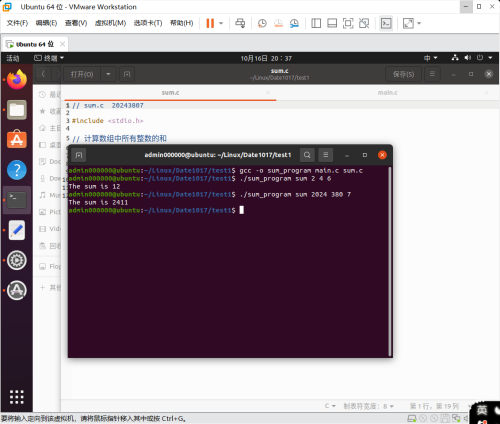Screen dimensions: 500x424
Task: Click the send Ctrl+Alt+Del toolbar icon
Action: click(240, 23)
